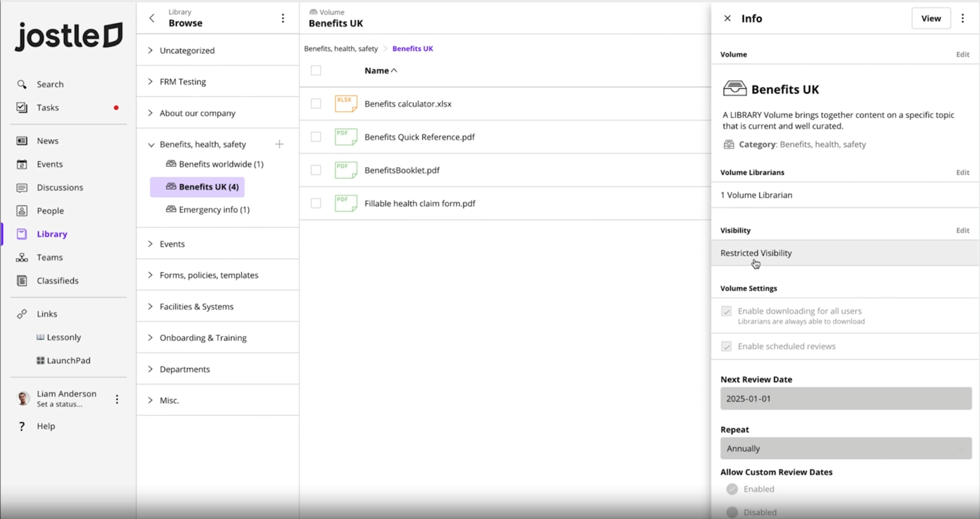Toggle Enable downloading for all users

click(x=726, y=311)
